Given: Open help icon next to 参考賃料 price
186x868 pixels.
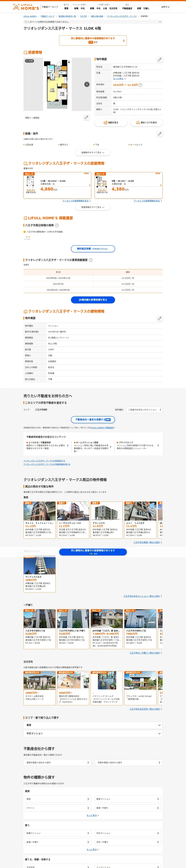Looking at the screenshot, I should 140,85.
